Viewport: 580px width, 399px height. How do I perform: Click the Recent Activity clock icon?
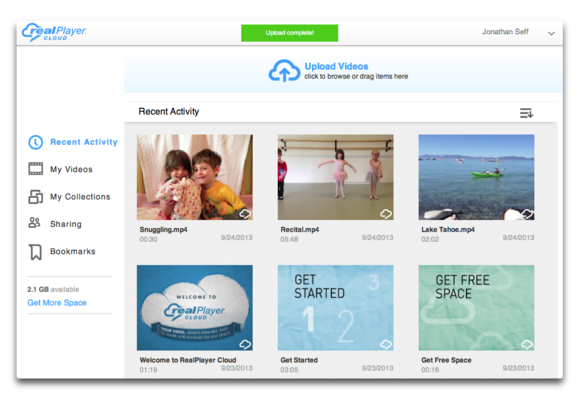36,142
